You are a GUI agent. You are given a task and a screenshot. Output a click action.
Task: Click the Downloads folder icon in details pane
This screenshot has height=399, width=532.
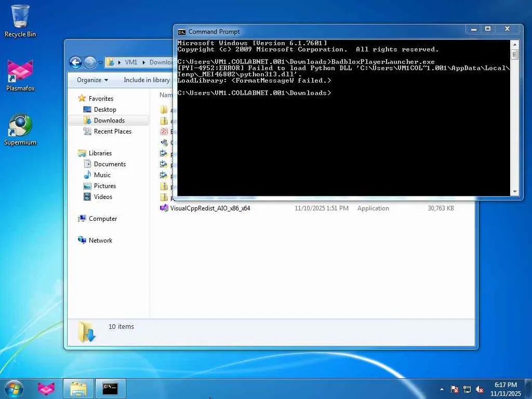click(x=87, y=332)
